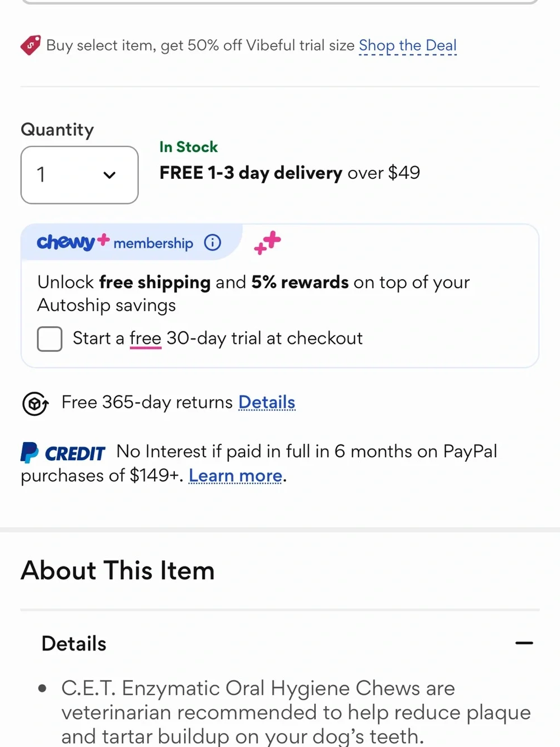Click the membership info circle icon
Image resolution: width=560 pixels, height=747 pixels.
pyautogui.click(x=213, y=243)
